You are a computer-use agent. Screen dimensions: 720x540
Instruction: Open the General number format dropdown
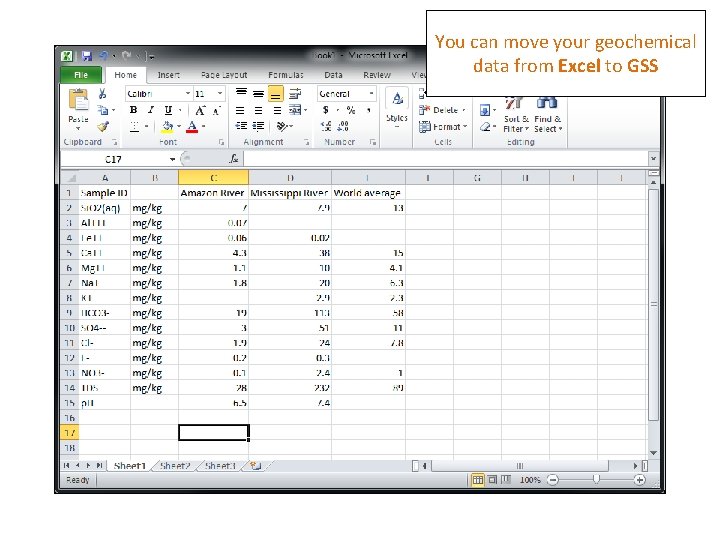click(371, 94)
